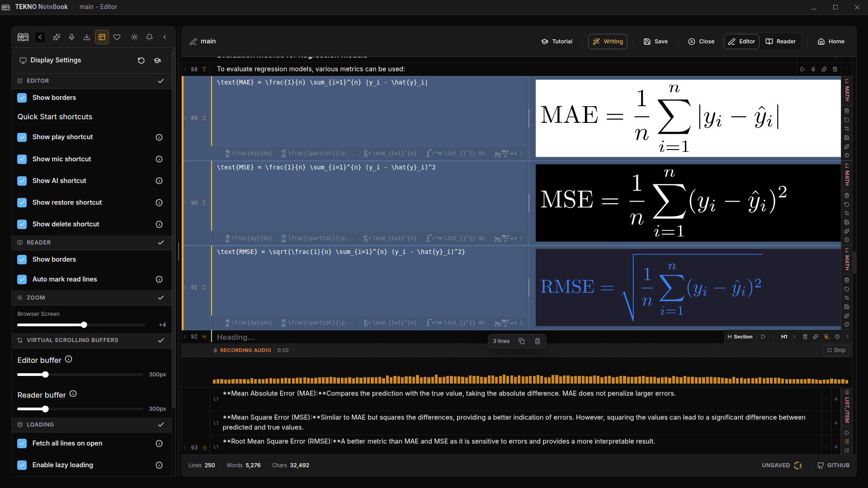The height and width of the screenshot is (488, 868).
Task: Adjust the Browser Screen zoom slider
Action: point(84,325)
